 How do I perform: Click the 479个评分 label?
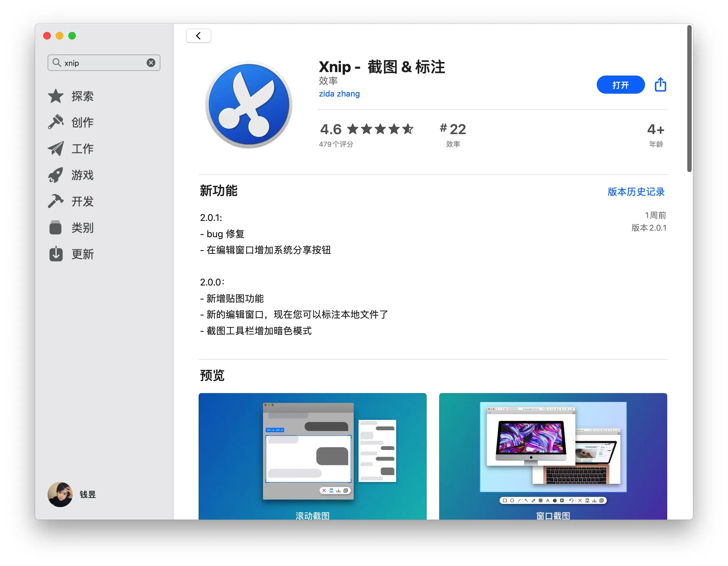(336, 144)
